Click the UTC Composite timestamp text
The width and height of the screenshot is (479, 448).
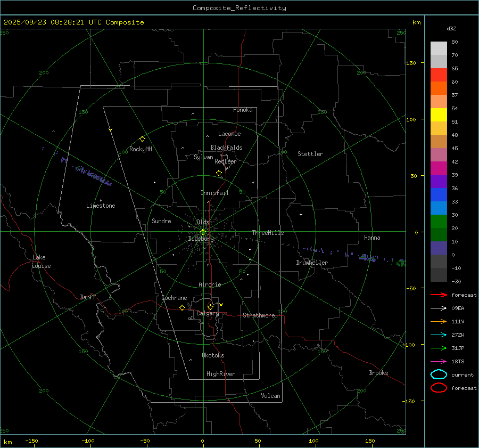(x=73, y=22)
